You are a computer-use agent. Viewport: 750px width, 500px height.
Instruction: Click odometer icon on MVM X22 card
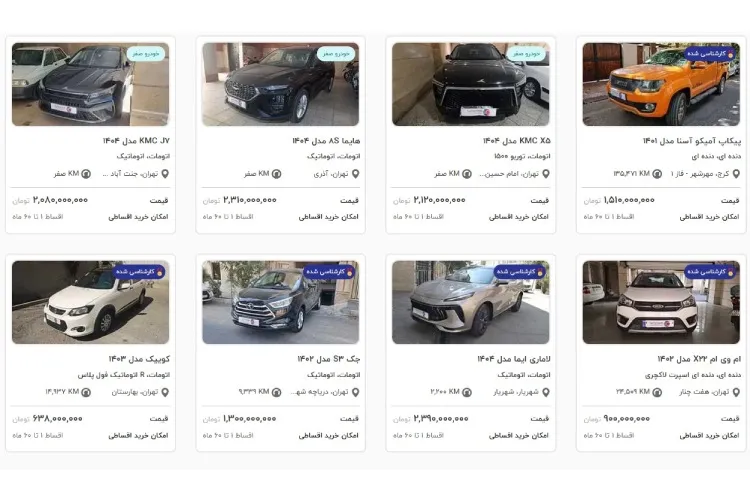point(657,392)
